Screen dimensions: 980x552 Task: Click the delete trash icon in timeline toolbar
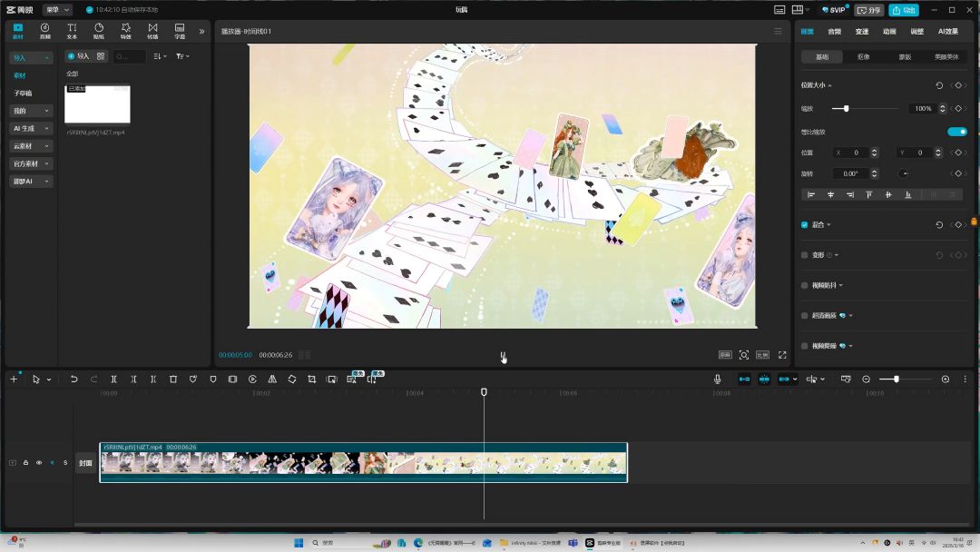point(173,379)
